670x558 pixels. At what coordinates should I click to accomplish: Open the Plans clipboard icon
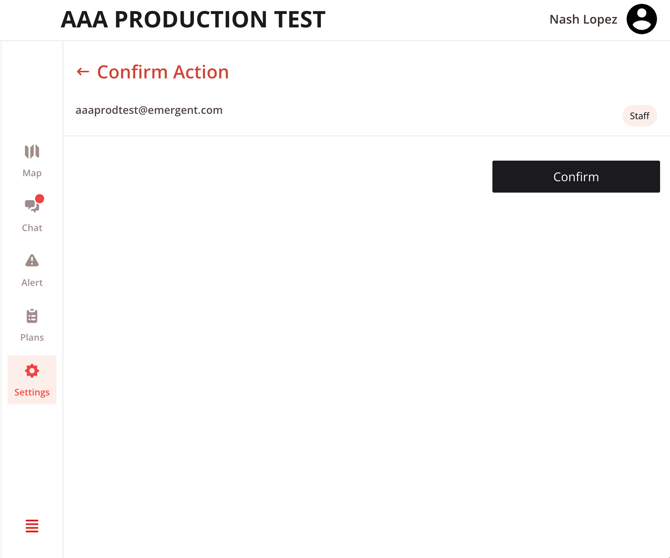pos(32,316)
